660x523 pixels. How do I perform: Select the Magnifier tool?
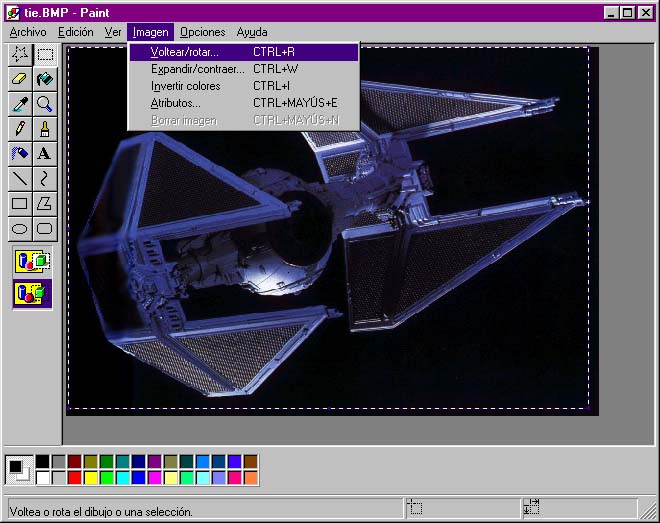click(45, 104)
